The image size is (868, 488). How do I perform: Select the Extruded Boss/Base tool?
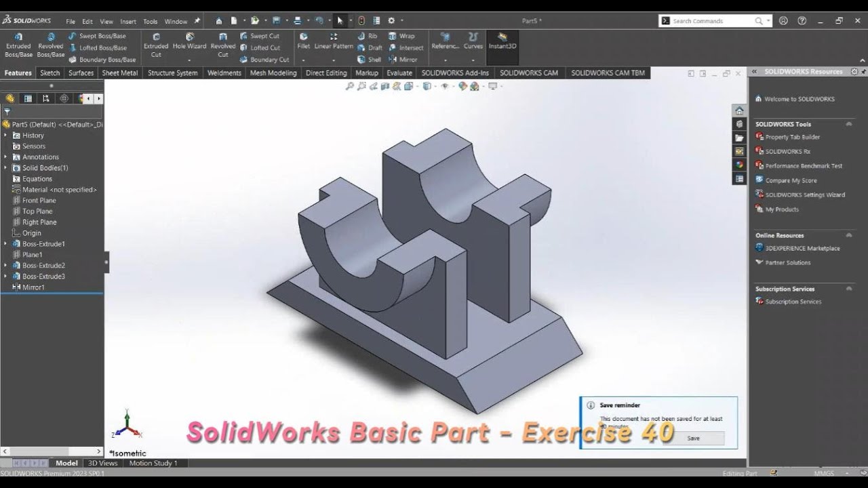click(x=18, y=45)
